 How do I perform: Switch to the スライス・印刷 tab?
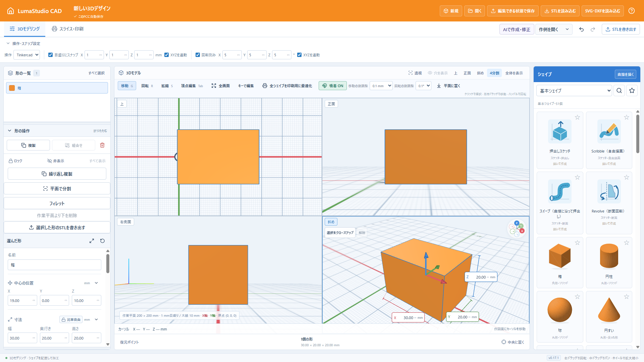point(68,29)
